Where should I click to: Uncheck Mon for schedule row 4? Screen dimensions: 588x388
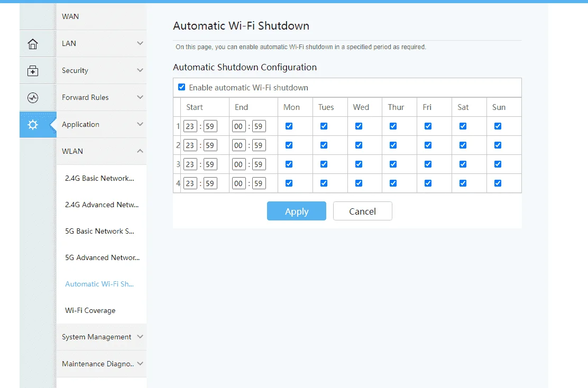(289, 183)
